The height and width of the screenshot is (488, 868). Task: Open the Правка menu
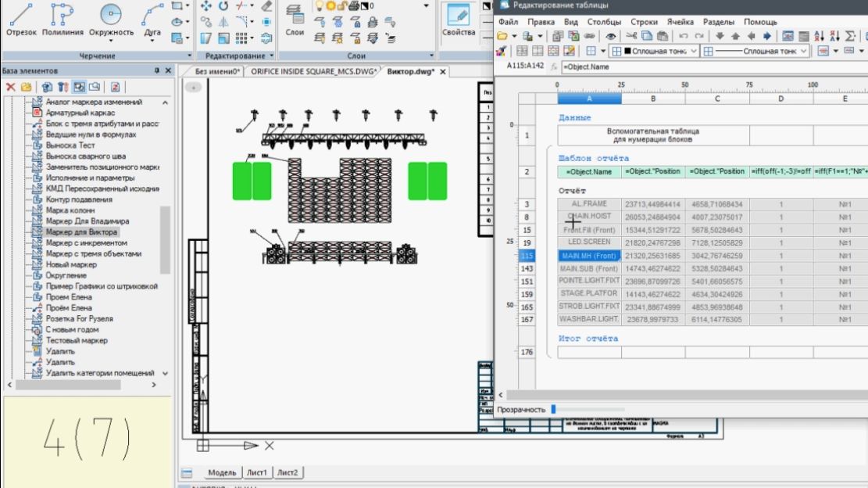[x=541, y=22]
